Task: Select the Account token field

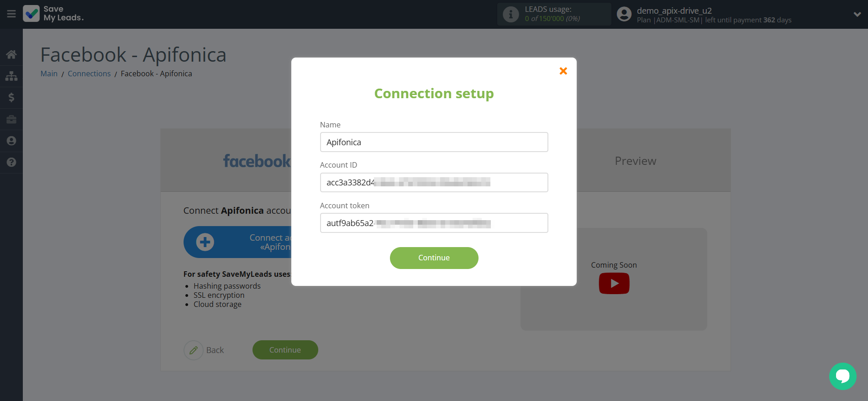Action: [x=434, y=223]
